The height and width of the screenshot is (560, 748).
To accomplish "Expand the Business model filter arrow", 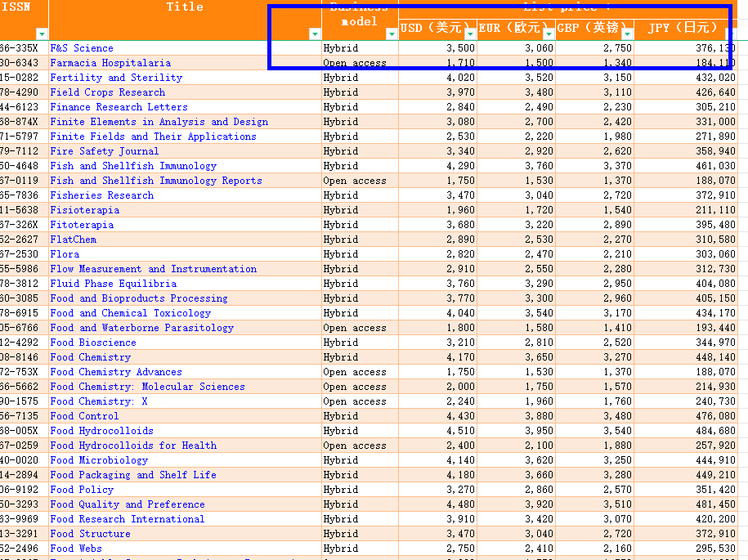I will [392, 34].
